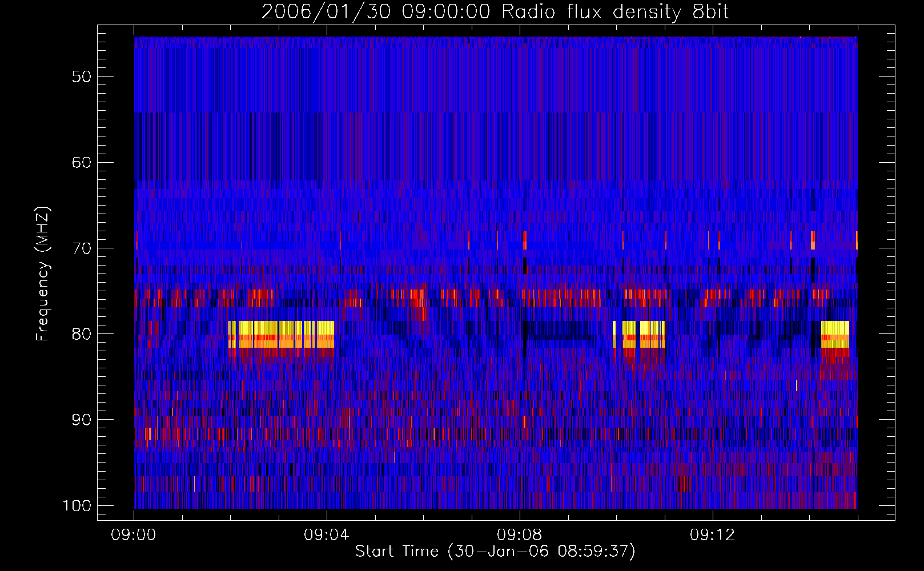
Task: Click the '90' frequency tick label
Action: pos(82,420)
